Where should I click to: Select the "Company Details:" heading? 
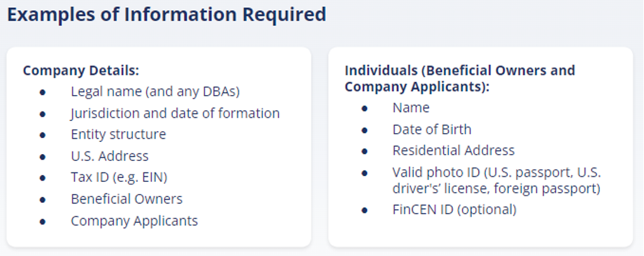tap(82, 70)
